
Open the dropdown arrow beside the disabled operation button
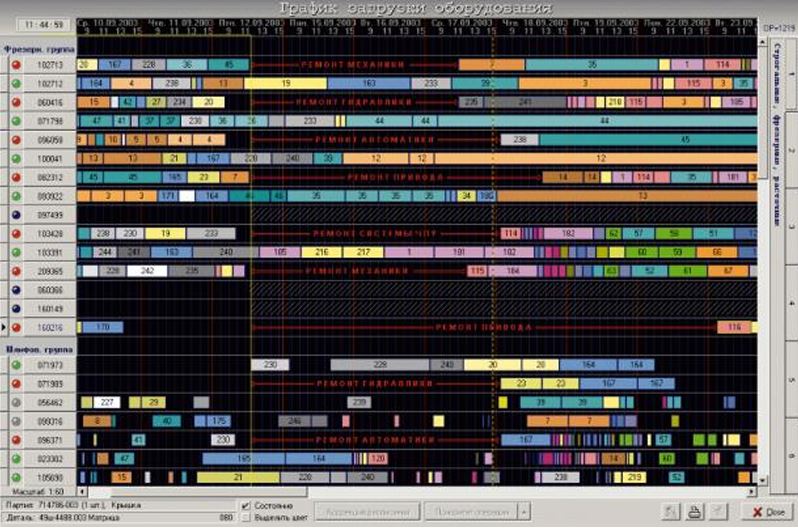(x=525, y=512)
